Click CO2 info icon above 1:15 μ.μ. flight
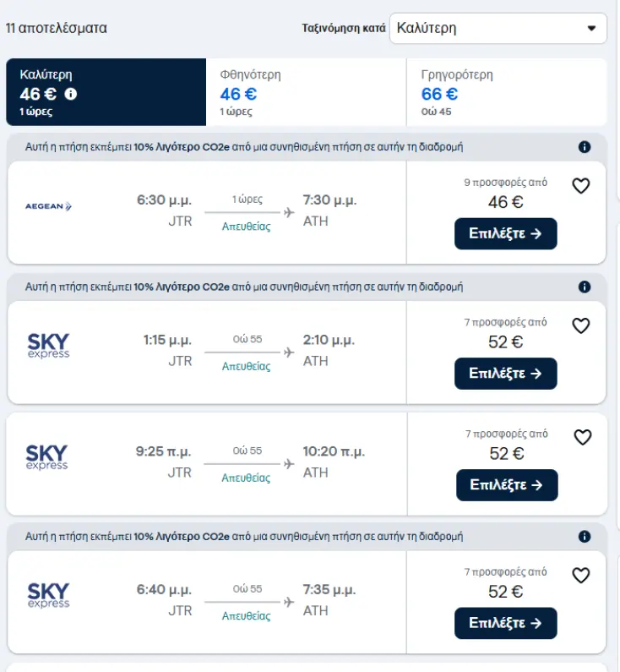The width and height of the screenshot is (620, 672). pyautogui.click(x=585, y=287)
